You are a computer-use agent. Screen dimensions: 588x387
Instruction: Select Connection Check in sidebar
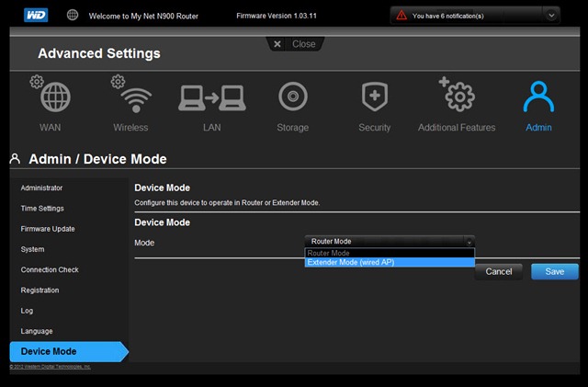pyautogui.click(x=50, y=269)
